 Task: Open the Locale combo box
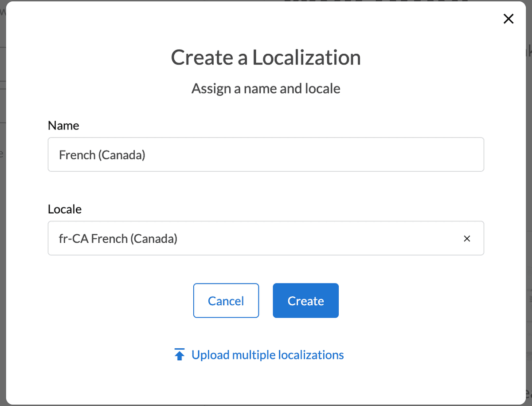(266, 238)
